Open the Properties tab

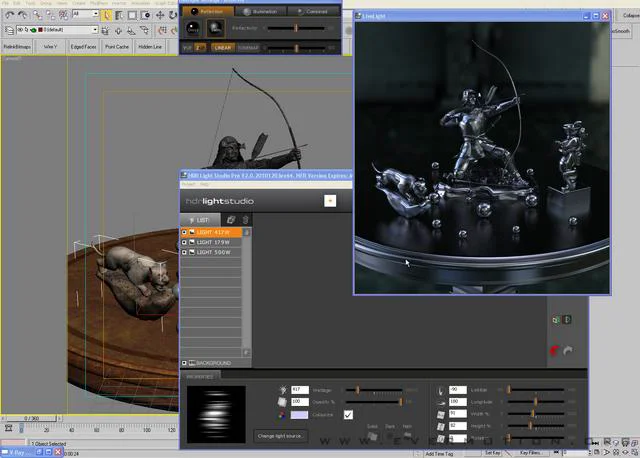(x=200, y=376)
